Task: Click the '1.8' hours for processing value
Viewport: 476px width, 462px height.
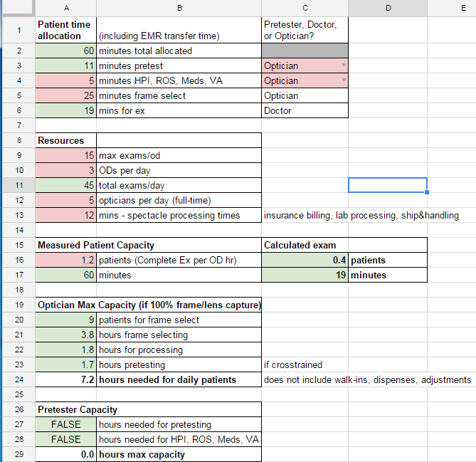Action: coord(66,350)
